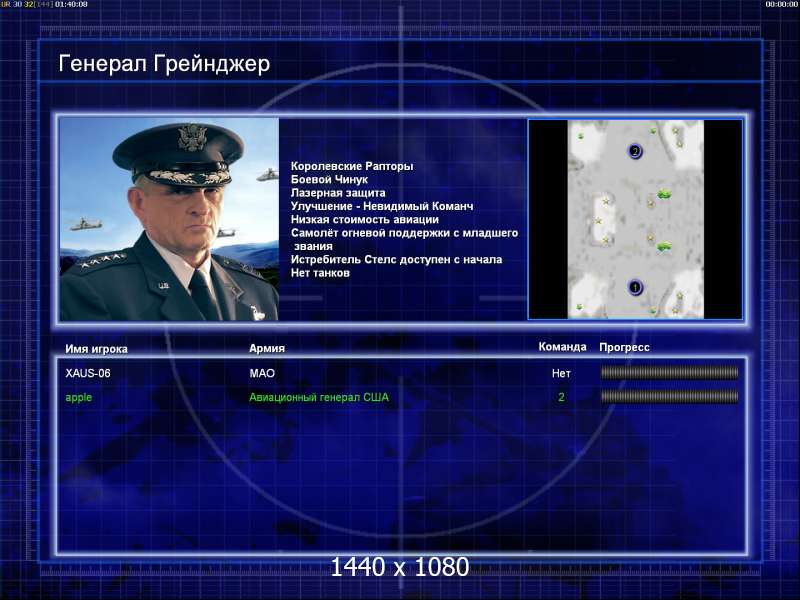Click the 'Команда' column header
Screen dimensions: 800x600
tap(562, 347)
